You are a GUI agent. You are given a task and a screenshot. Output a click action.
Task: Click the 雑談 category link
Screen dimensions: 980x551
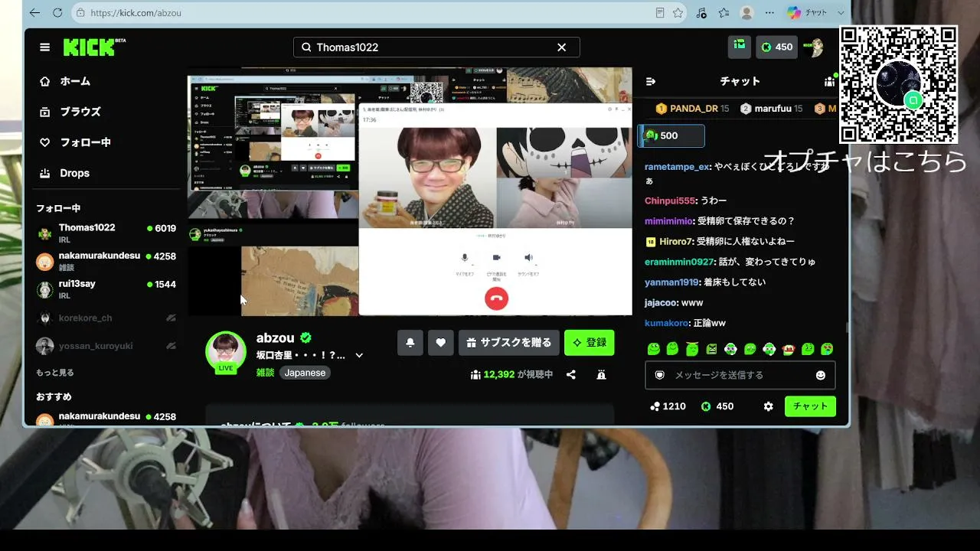pos(265,373)
